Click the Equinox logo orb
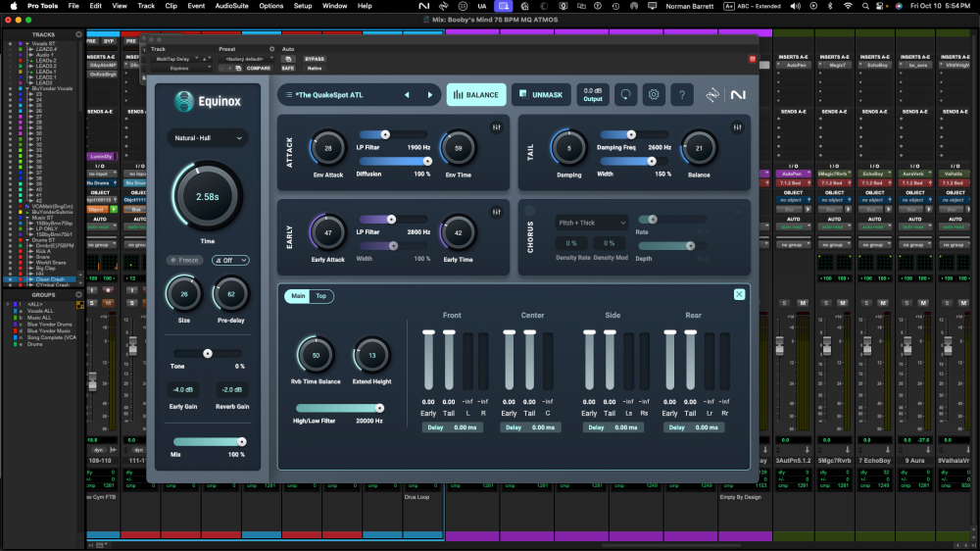This screenshot has height=551, width=980. [x=184, y=101]
